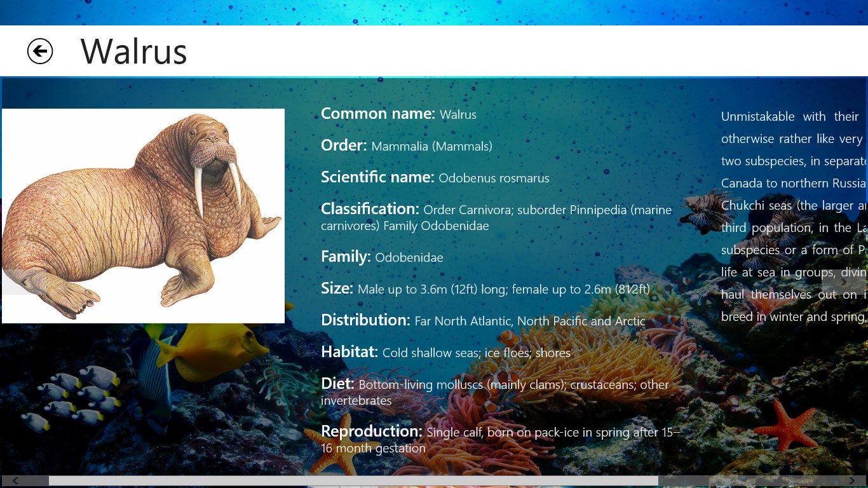This screenshot has height=488, width=868.
Task: Click the Distribution label
Action: [x=365, y=320]
